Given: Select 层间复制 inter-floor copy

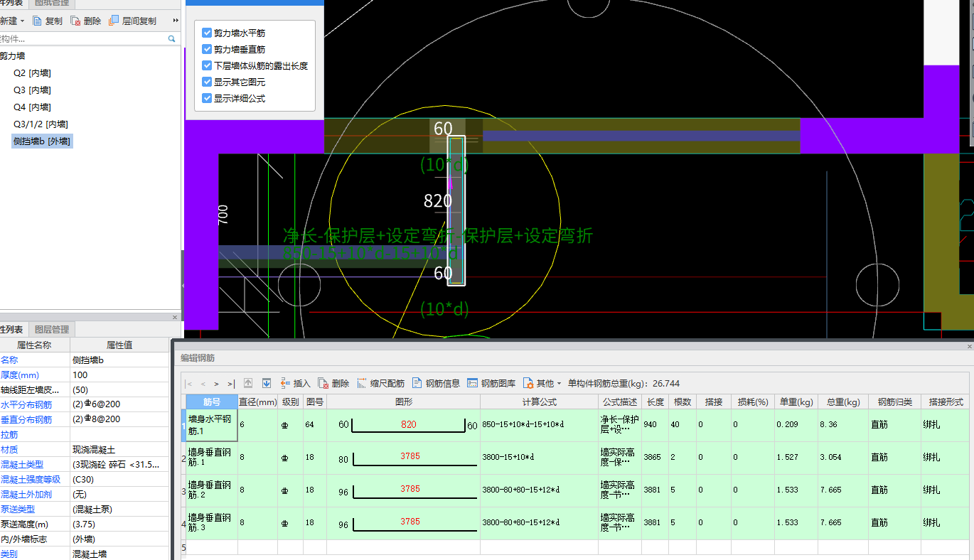Looking at the screenshot, I should (x=132, y=21).
